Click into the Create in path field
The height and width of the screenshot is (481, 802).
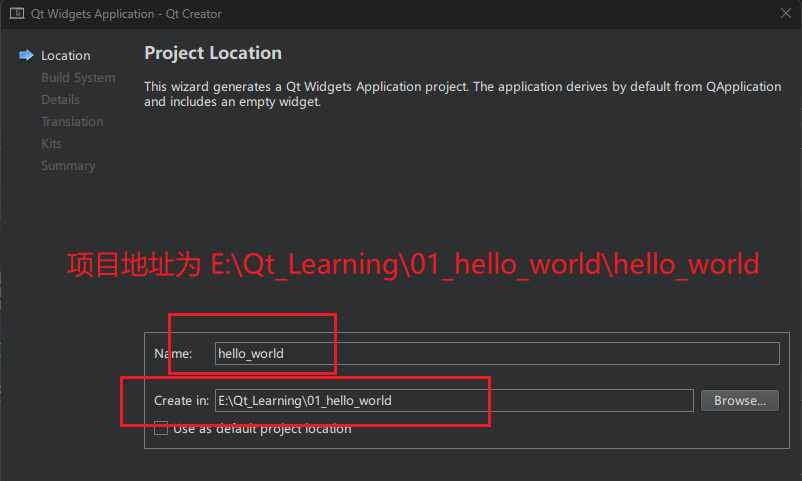[x=453, y=400]
